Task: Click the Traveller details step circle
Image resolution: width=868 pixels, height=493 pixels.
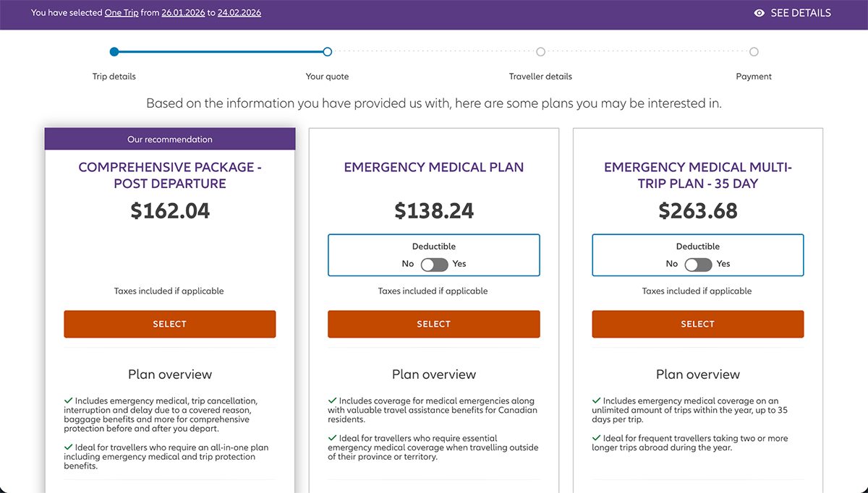Action: tap(540, 51)
